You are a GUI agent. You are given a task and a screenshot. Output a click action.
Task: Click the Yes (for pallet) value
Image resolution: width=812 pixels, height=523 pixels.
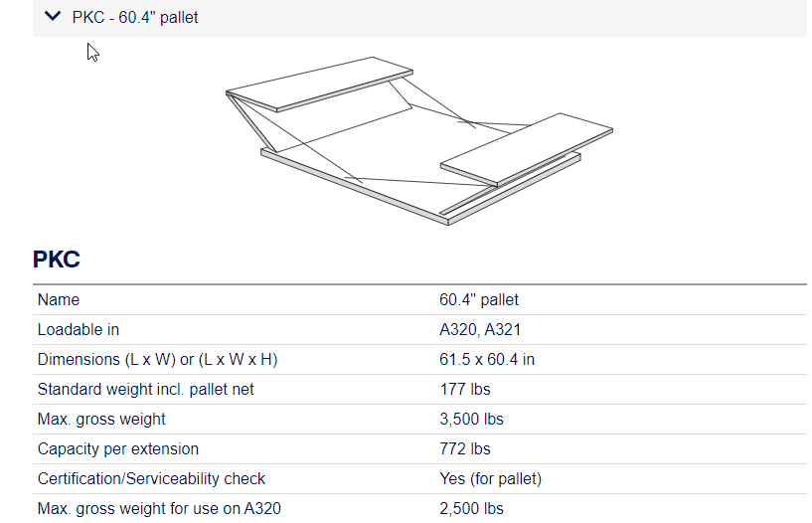point(490,479)
